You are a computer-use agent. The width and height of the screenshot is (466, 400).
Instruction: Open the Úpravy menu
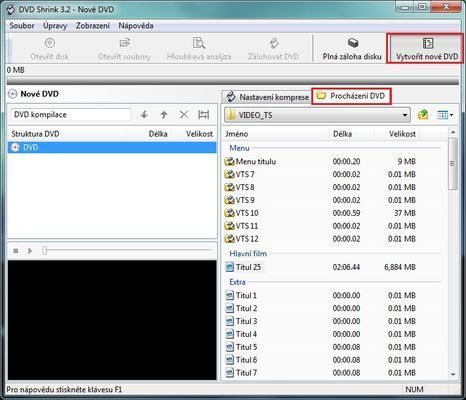click(55, 26)
